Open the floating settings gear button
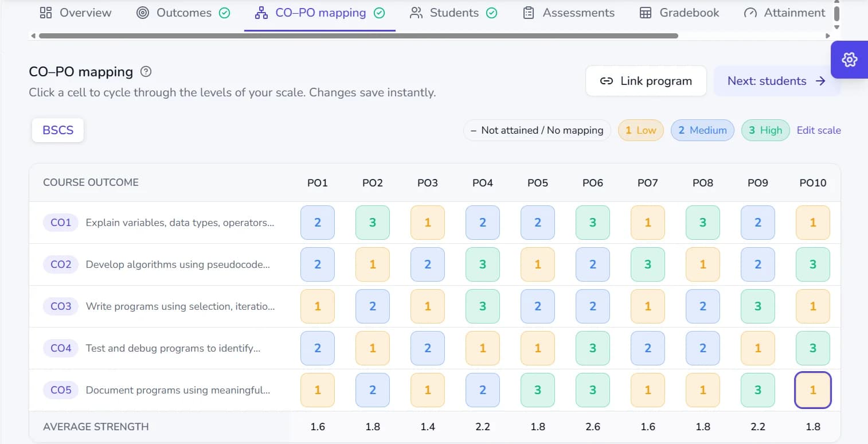Screen dimensions: 868x444 coord(849,59)
